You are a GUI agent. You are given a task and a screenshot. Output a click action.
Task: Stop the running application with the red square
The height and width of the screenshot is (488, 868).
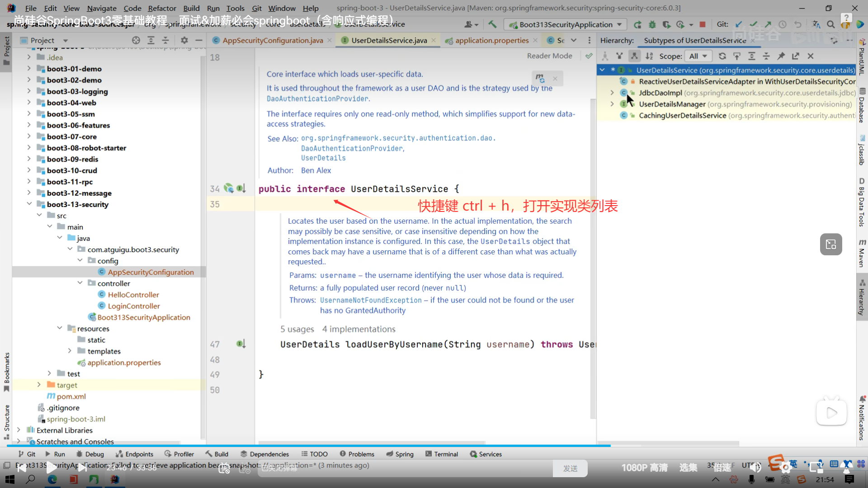coord(703,24)
